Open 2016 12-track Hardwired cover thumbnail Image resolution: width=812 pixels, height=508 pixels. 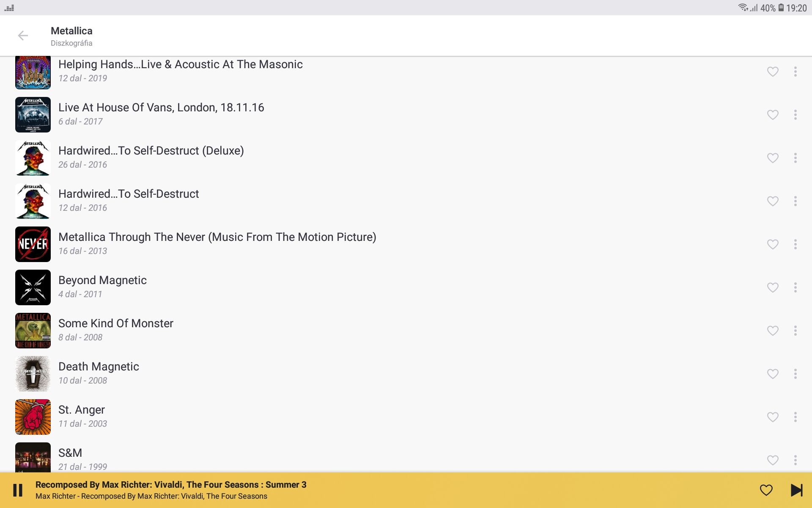point(33,201)
